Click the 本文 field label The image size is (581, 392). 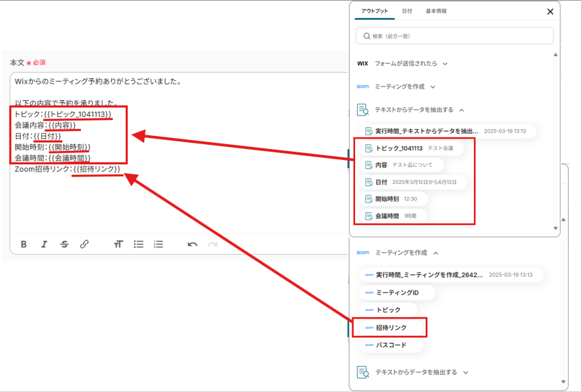(17, 62)
